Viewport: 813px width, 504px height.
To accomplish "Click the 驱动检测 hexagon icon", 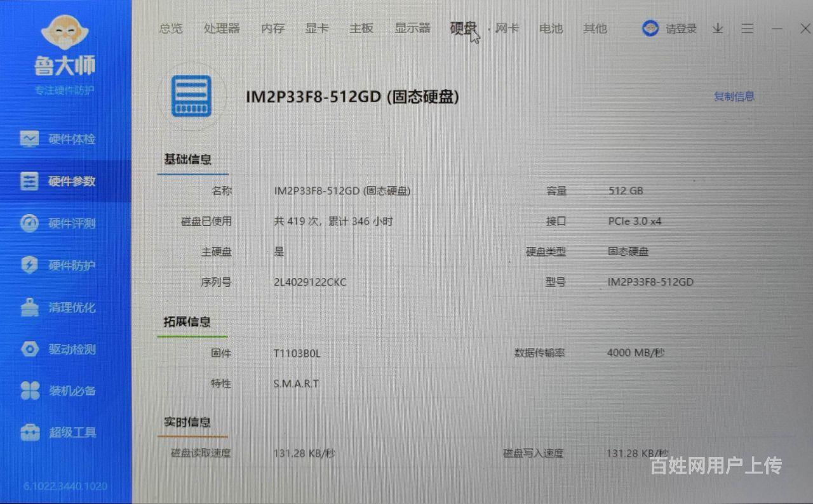I will pyautogui.click(x=29, y=349).
